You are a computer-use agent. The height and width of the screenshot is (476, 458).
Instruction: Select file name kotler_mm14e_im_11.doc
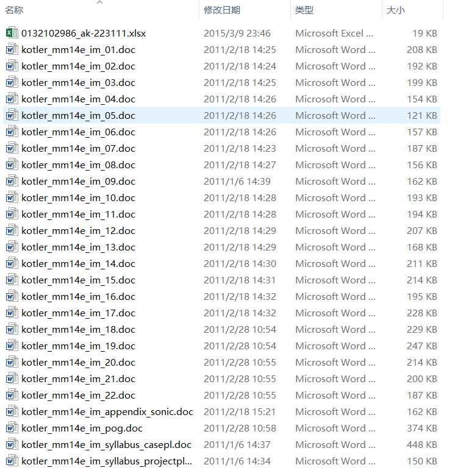(x=78, y=215)
